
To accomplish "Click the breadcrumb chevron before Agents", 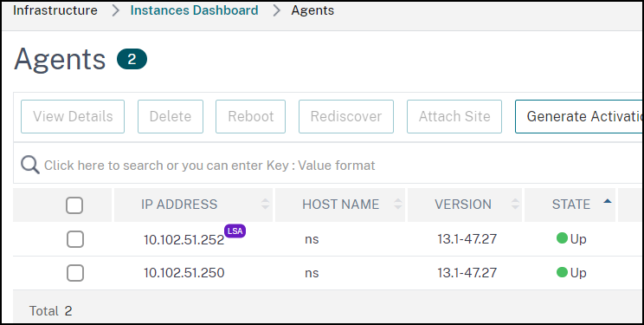I will (276, 10).
